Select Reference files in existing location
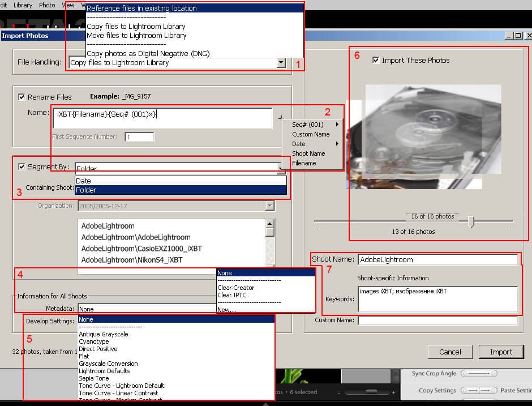 coord(195,8)
